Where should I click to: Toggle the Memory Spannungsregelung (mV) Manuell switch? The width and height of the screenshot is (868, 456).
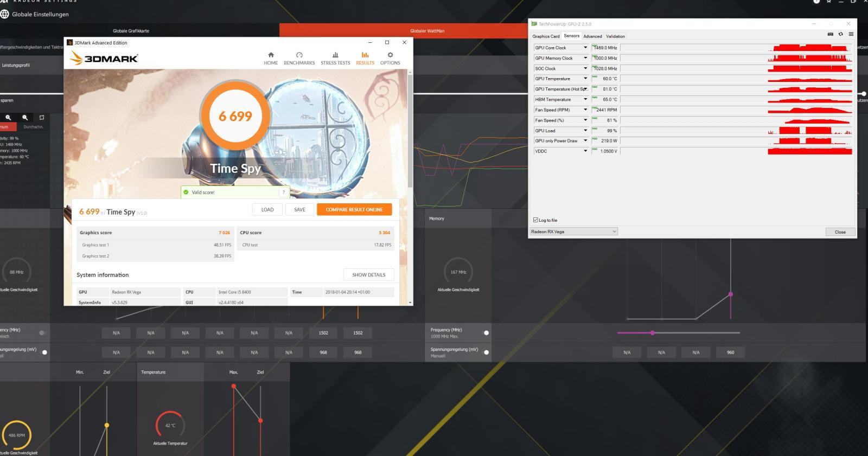pos(486,352)
